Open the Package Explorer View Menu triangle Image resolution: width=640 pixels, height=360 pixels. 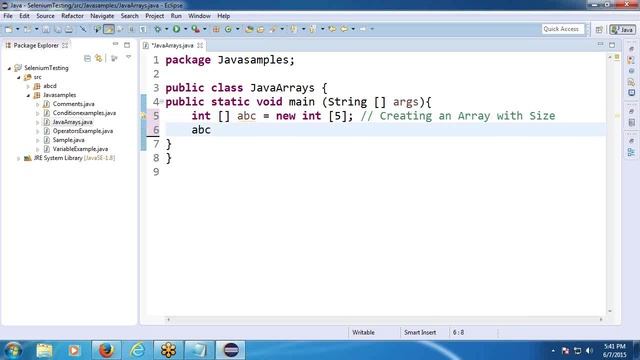[x=129, y=58]
